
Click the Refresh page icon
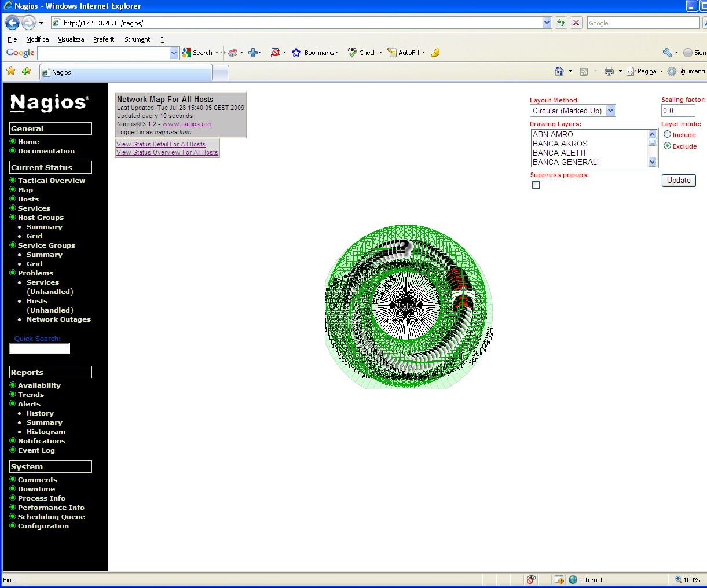(561, 23)
